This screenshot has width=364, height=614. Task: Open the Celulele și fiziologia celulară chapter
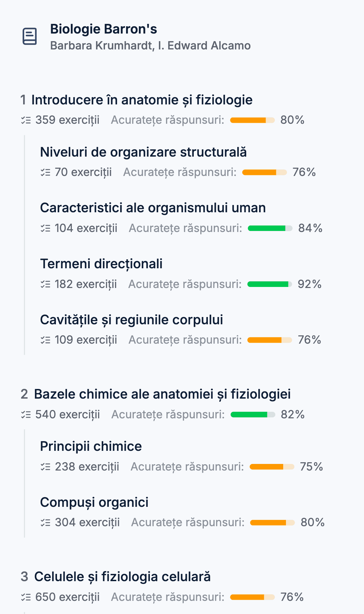123,577
